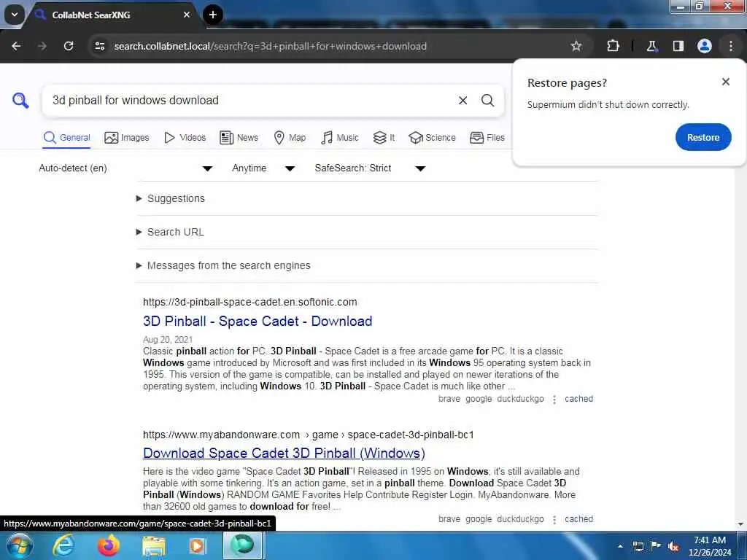This screenshot has height=560, width=747.
Task: Open the SafeSearch: Strict dropdown
Action: [x=370, y=168]
